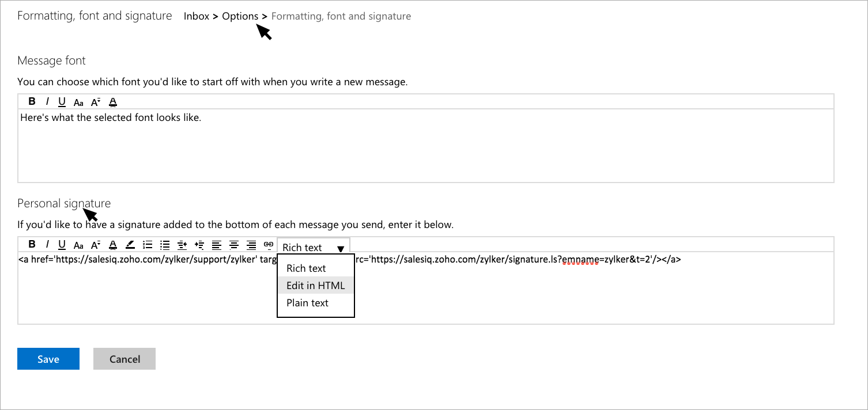Open the Rich text format dropdown
The width and height of the screenshot is (868, 410).
pos(314,246)
